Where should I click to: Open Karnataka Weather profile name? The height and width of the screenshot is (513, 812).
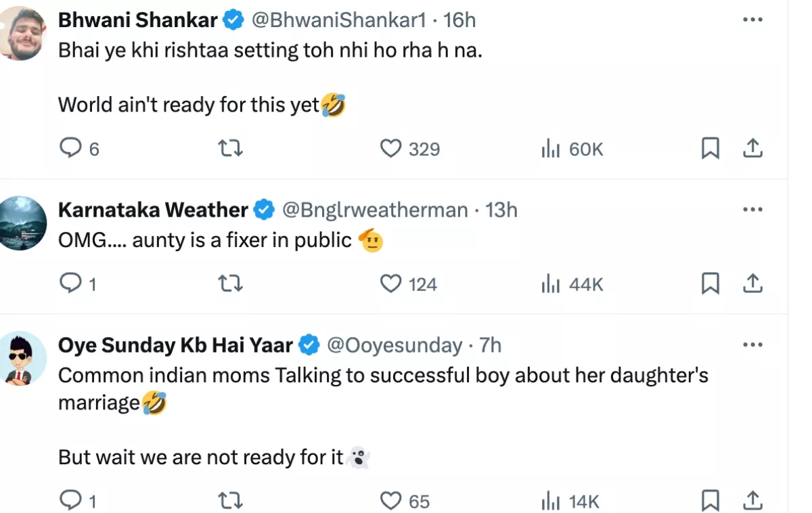point(153,210)
